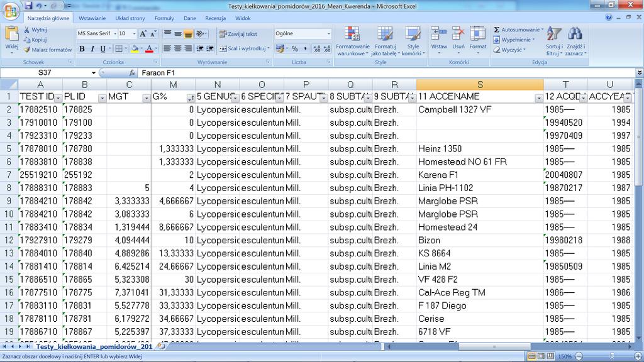Align cell content to top

click(x=167, y=34)
